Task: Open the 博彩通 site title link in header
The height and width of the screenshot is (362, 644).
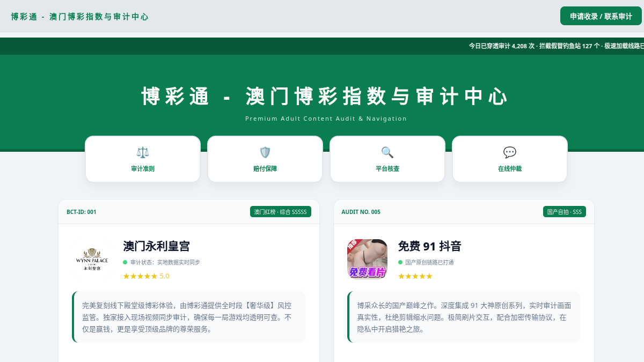Action: coord(79,17)
